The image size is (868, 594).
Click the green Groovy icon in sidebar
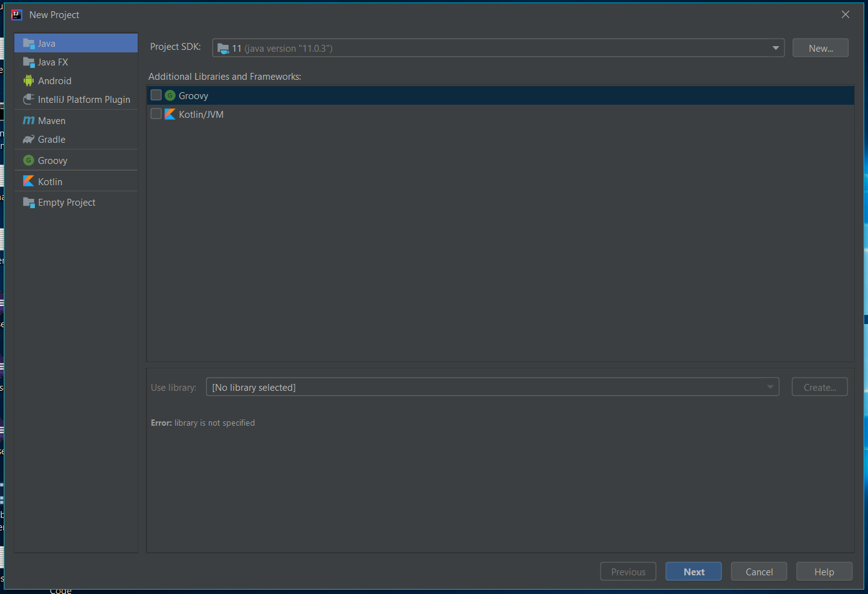[x=29, y=160]
